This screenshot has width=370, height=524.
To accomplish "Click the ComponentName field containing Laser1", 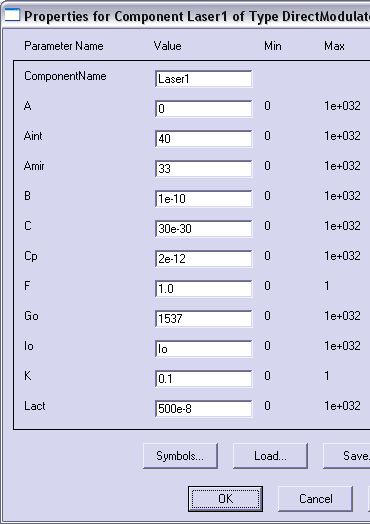I will click(x=204, y=79).
